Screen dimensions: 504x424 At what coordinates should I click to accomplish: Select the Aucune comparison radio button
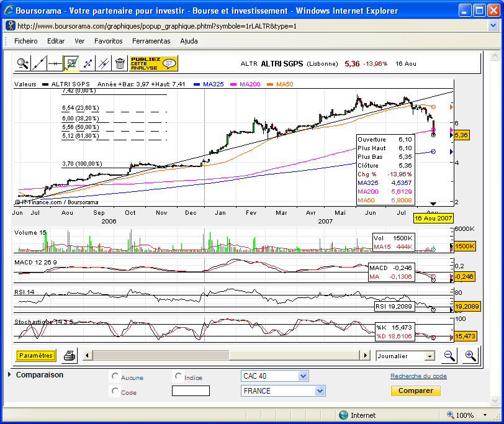click(115, 376)
